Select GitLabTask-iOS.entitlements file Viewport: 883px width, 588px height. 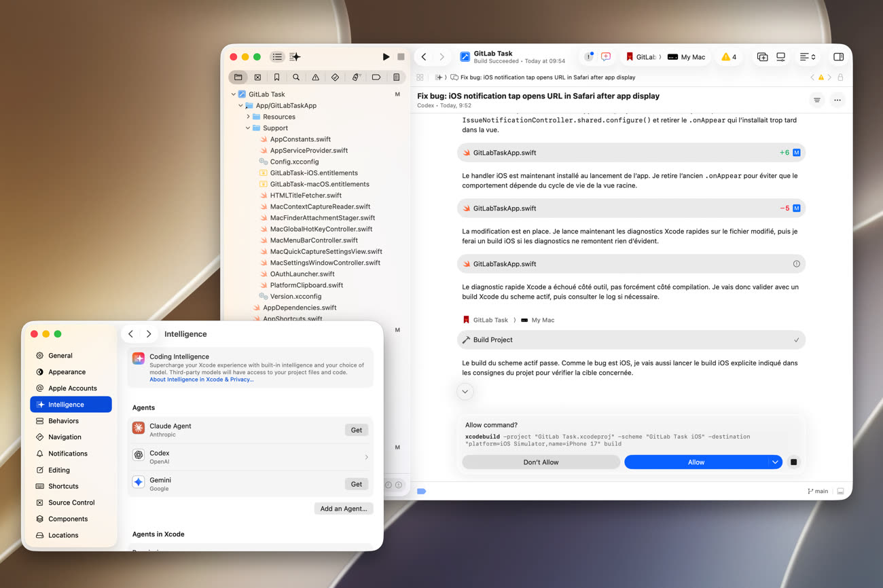[314, 173]
